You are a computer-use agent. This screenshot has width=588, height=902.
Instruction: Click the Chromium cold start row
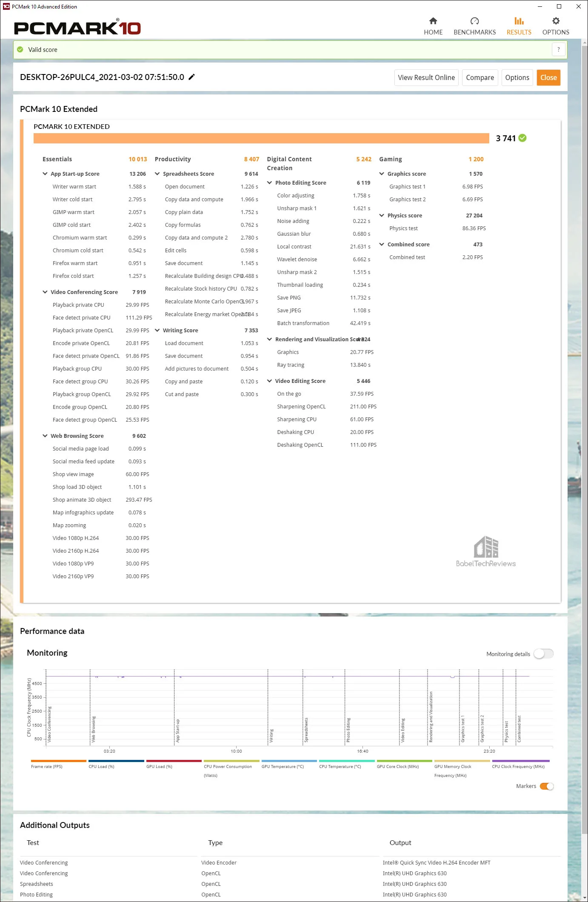tap(99, 251)
